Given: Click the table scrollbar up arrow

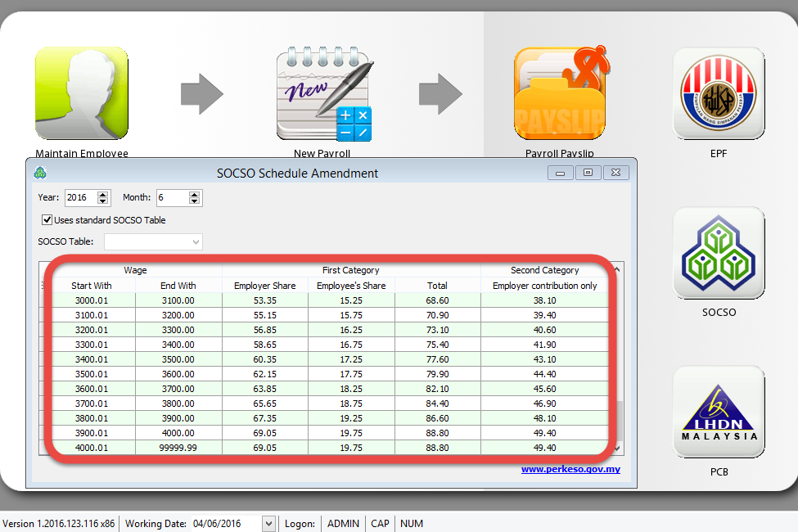Looking at the screenshot, I should [x=617, y=269].
